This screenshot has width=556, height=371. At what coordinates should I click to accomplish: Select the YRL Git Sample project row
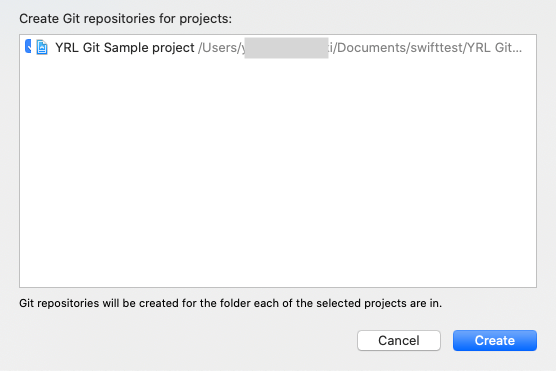[x=278, y=47]
